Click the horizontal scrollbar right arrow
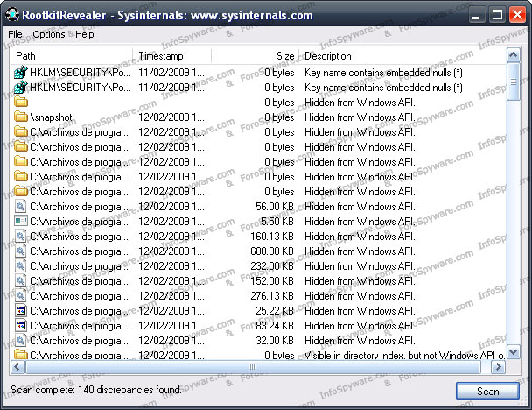This screenshot has width=532, height=410. 498,367
